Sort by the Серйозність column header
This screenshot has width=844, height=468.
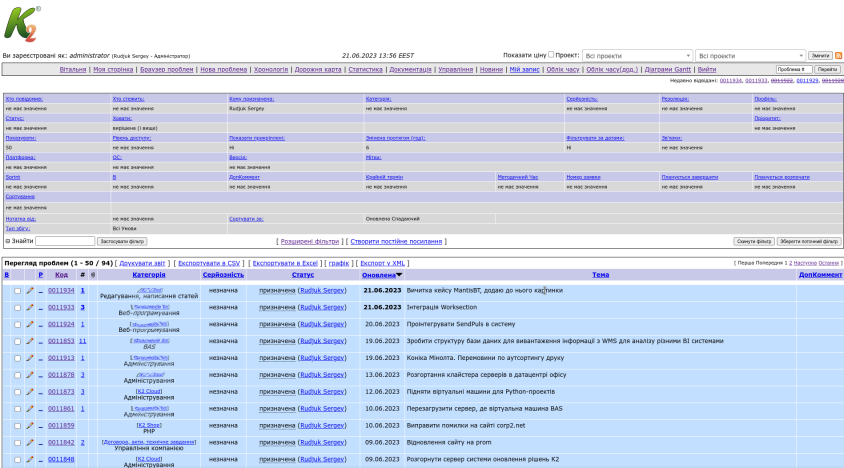pos(223,275)
